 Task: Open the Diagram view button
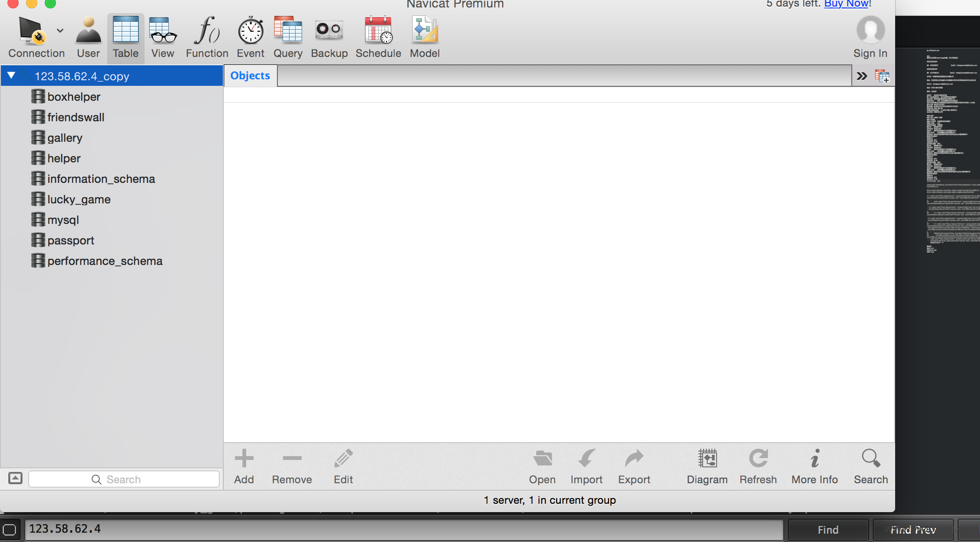click(707, 466)
